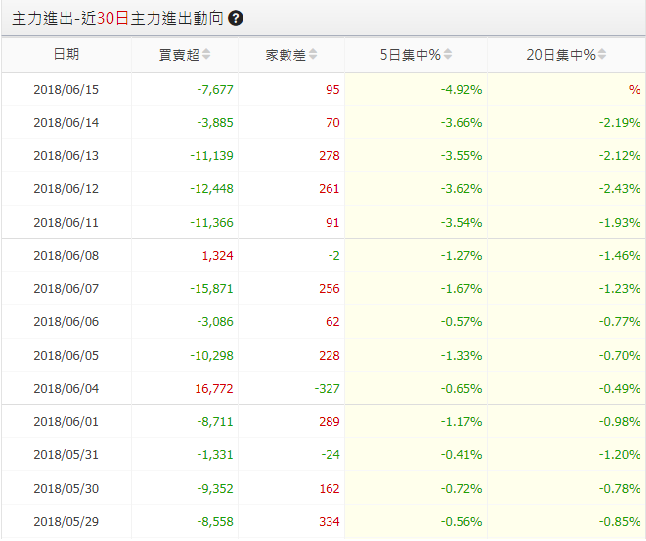Click the 20日集中% column header label
The image size is (646, 541).
pos(561,55)
